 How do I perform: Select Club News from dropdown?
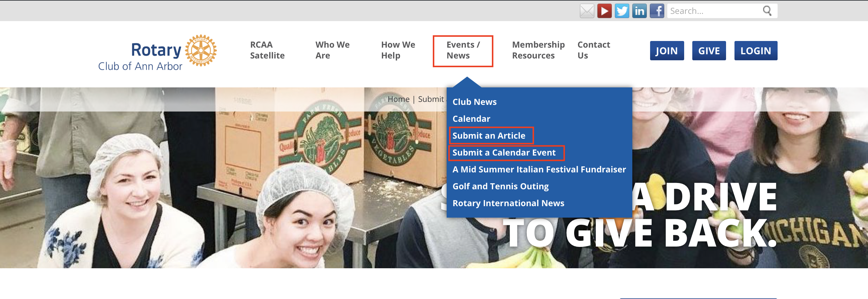(x=474, y=102)
